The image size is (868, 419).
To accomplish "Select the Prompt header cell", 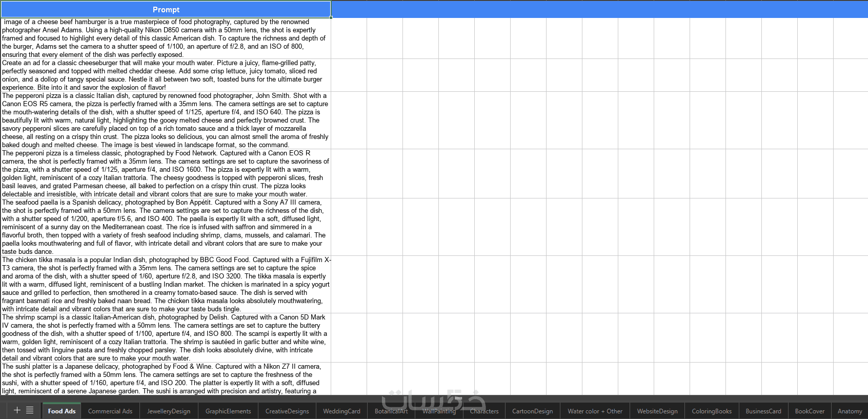I will pyautogui.click(x=166, y=9).
